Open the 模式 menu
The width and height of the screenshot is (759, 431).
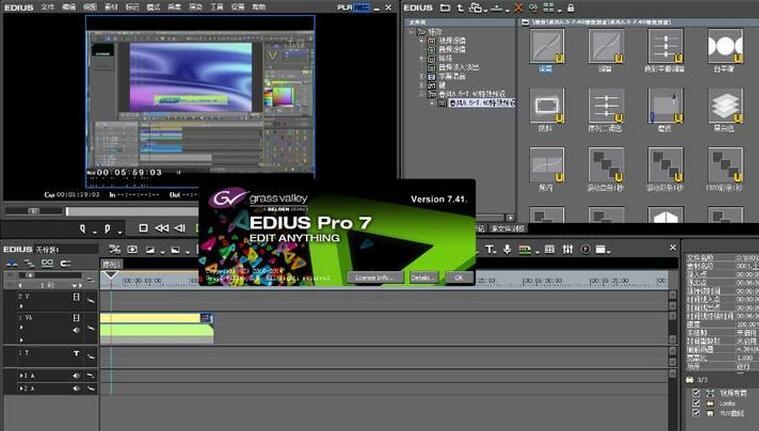click(x=153, y=7)
